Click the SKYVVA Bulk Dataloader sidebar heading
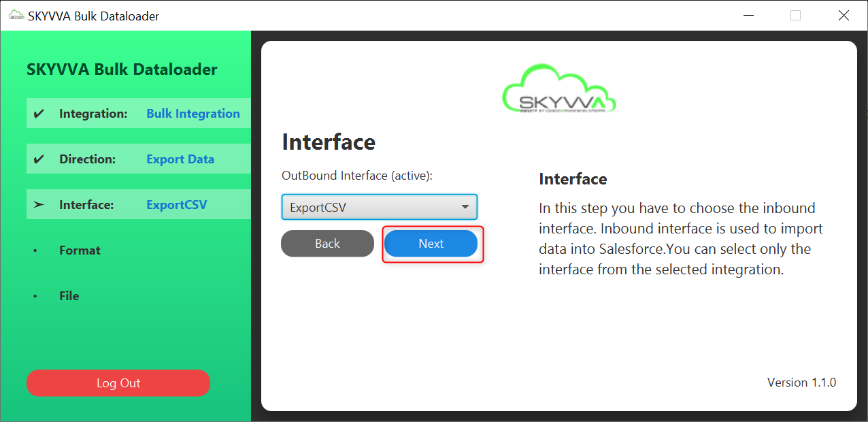Viewport: 868px width, 422px height. pyautogui.click(x=122, y=69)
